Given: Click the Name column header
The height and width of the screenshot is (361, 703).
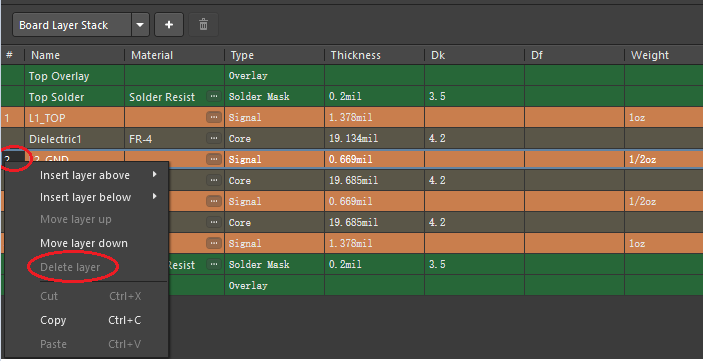Looking at the screenshot, I should pos(45,55).
